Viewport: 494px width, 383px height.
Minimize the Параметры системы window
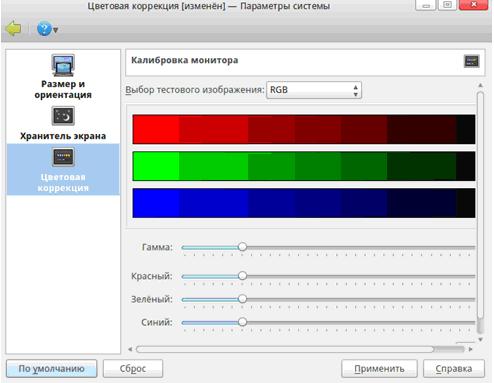click(x=426, y=5)
